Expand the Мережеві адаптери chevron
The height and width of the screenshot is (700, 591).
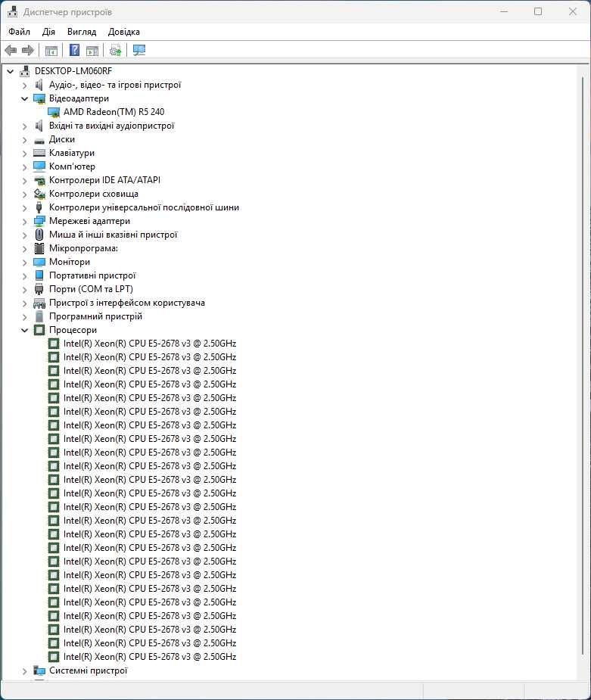pyautogui.click(x=24, y=222)
